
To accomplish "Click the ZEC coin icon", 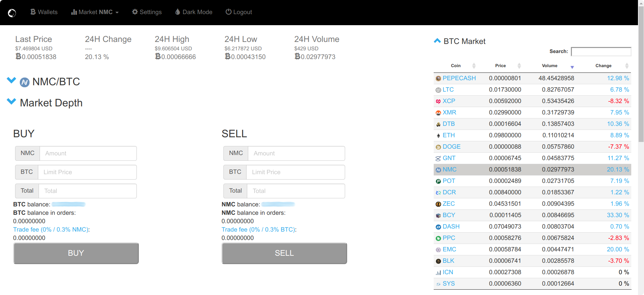I will 438,204.
